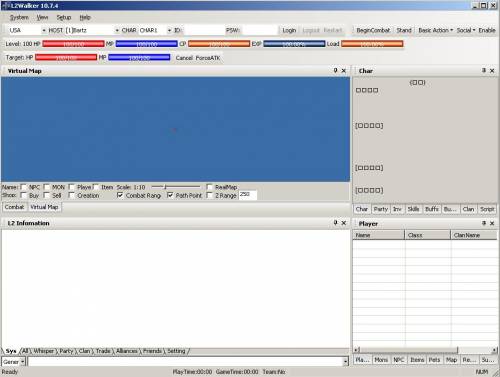Open the Setup menu

click(x=64, y=17)
